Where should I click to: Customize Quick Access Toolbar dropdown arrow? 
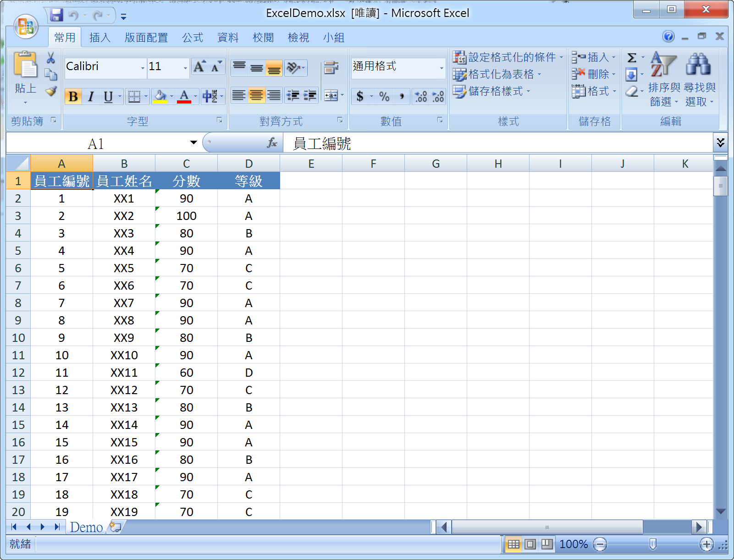point(123,16)
